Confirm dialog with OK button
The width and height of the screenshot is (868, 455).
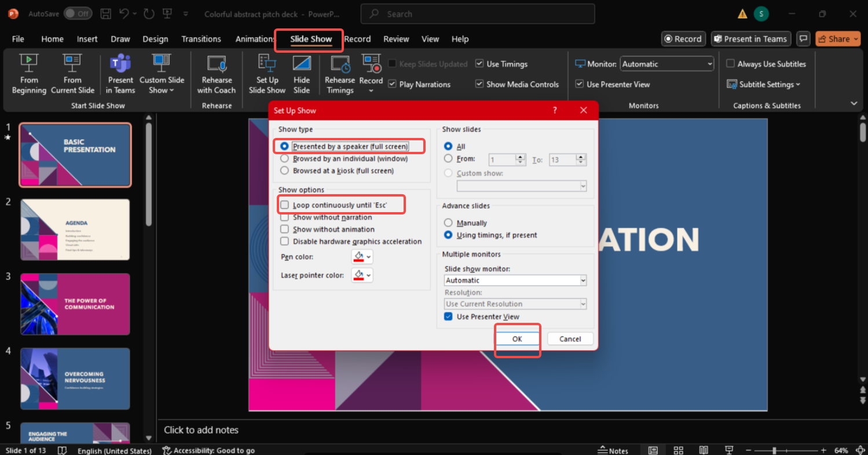(x=517, y=339)
